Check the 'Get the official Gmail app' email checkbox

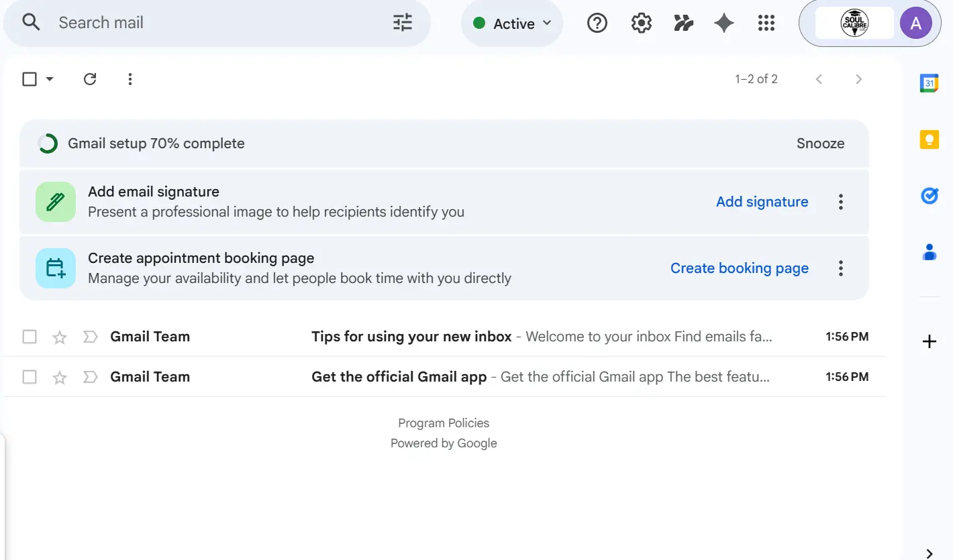(30, 377)
